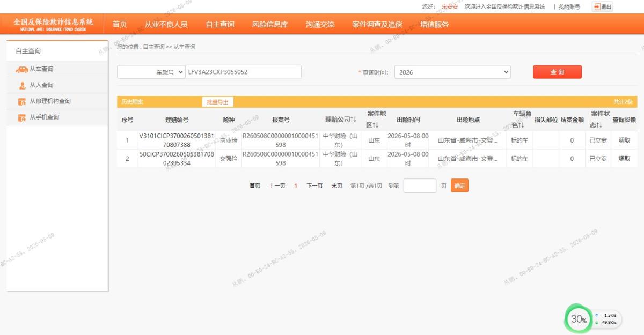Open 首页 in the top navigation
This screenshot has height=335, width=644.
pyautogui.click(x=120, y=24)
